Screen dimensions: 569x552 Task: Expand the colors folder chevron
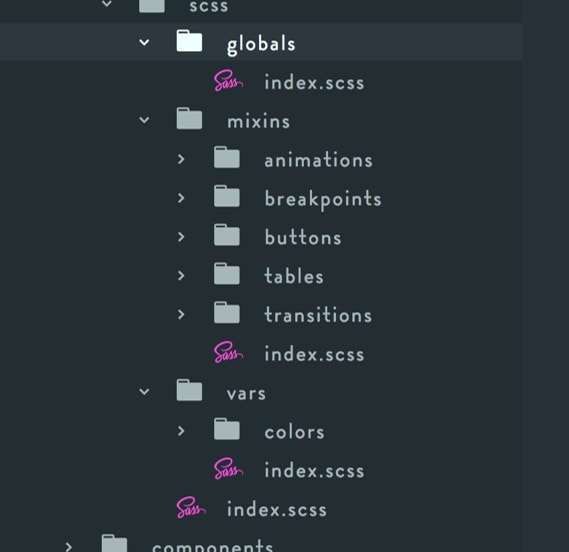181,431
